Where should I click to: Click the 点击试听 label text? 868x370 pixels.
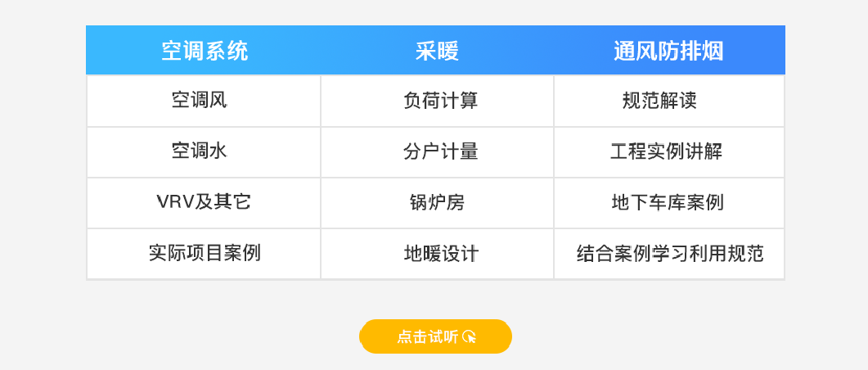pyautogui.click(x=427, y=336)
